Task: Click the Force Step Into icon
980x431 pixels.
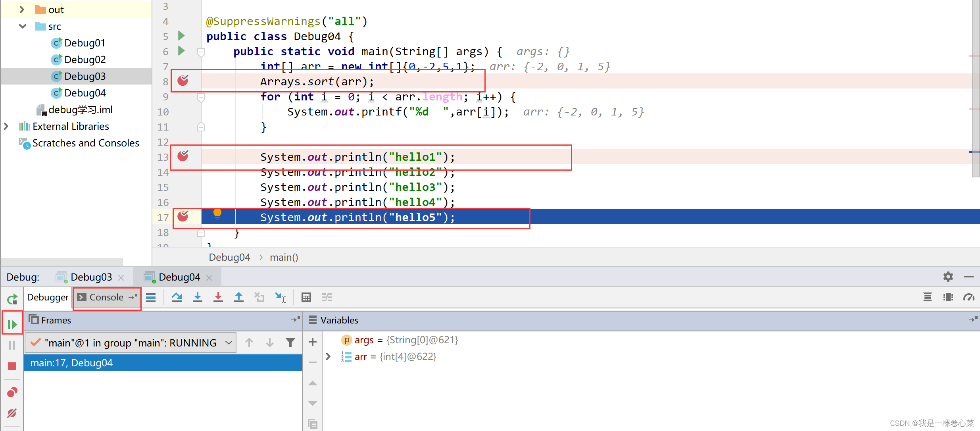Action: tap(218, 297)
